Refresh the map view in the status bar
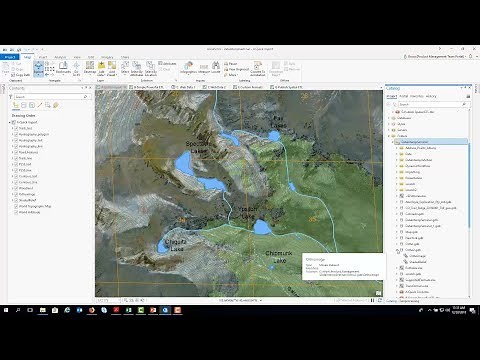The image size is (480, 360). tap(379, 300)
